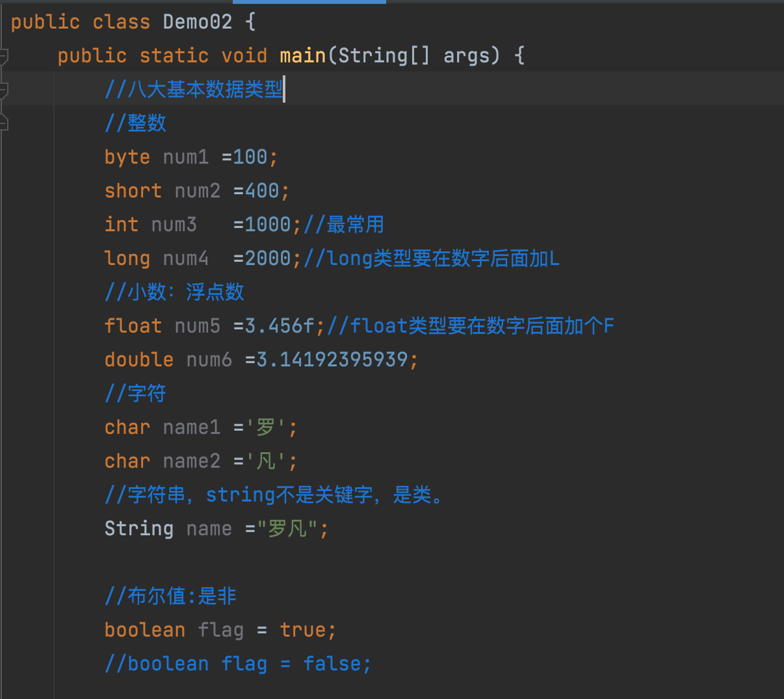Click the float literal 3.456f
The image size is (784, 699).
click(280, 326)
